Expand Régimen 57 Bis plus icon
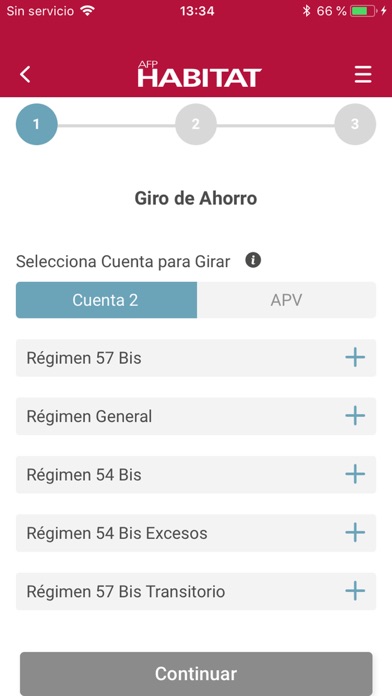 (355, 357)
